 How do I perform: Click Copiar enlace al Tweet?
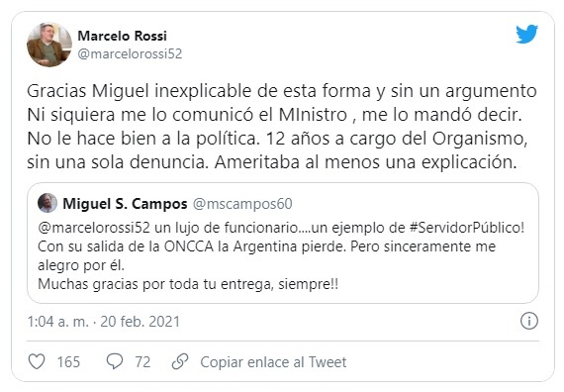tap(273, 362)
